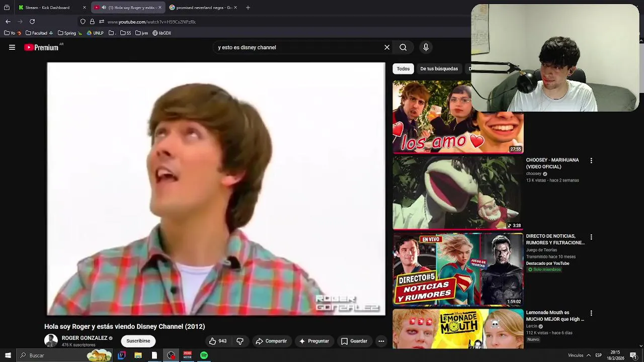Mute the playing YouTube tab speaker icon
Image resolution: width=644 pixels, height=362 pixels.
click(103, 8)
